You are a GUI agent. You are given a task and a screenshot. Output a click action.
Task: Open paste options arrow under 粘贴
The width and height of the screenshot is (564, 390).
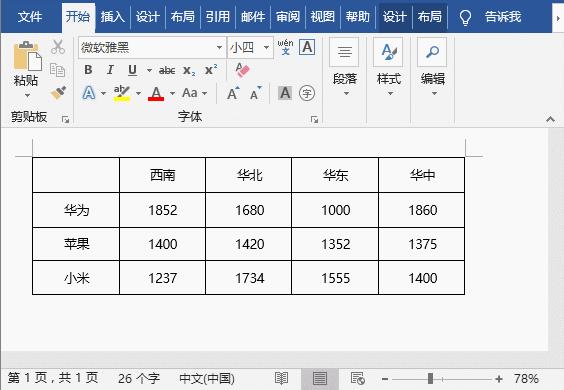27,95
